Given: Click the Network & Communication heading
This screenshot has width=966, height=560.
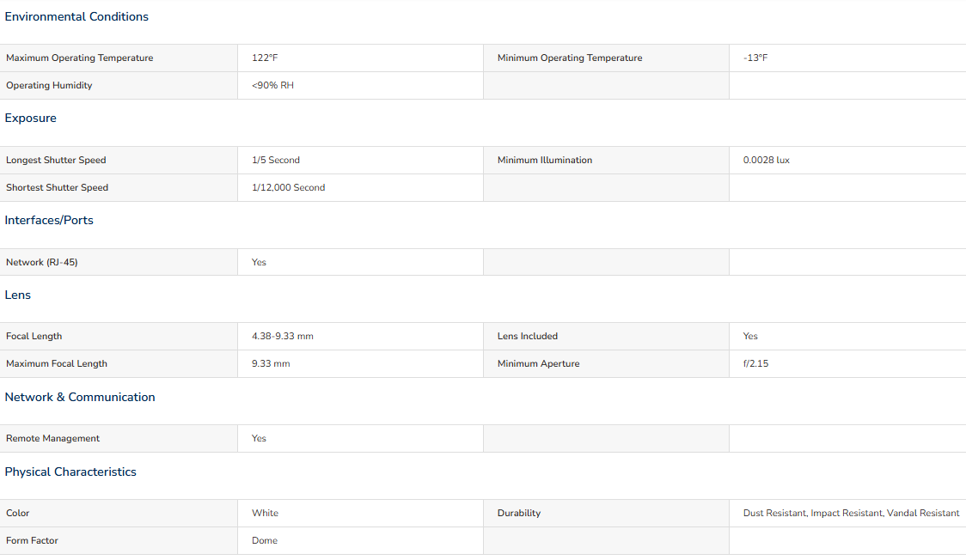Looking at the screenshot, I should click(x=80, y=397).
